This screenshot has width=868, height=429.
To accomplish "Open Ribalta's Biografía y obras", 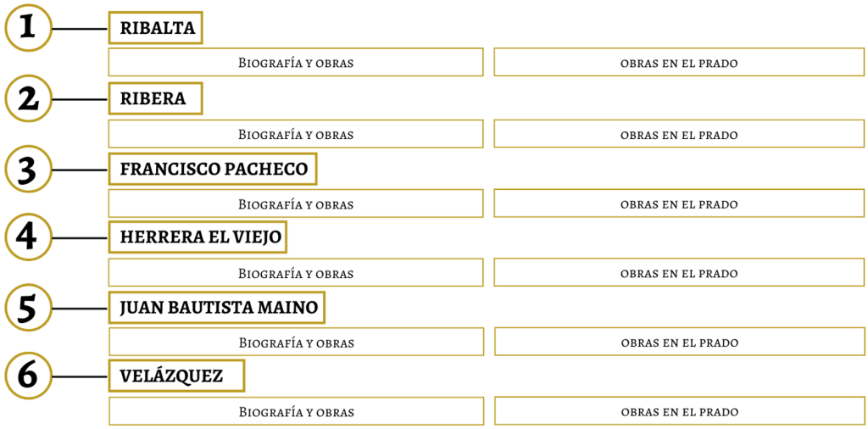I will 296,63.
